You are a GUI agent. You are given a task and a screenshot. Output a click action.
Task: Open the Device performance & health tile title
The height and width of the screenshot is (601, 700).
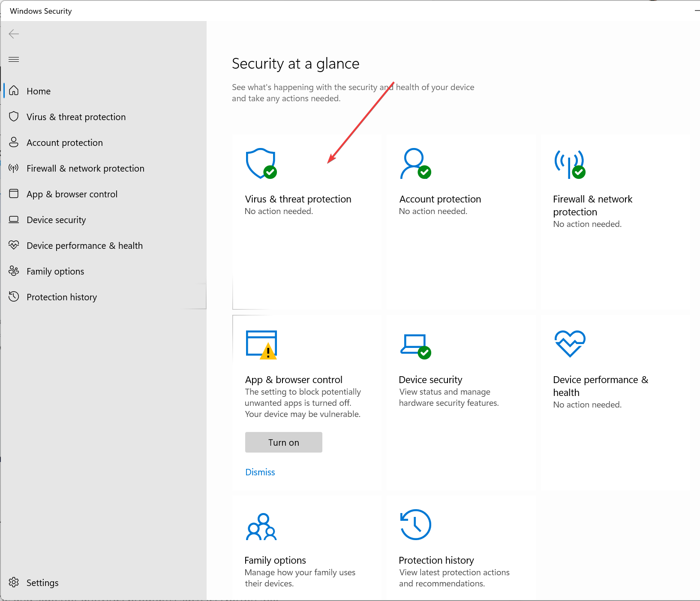tap(601, 386)
